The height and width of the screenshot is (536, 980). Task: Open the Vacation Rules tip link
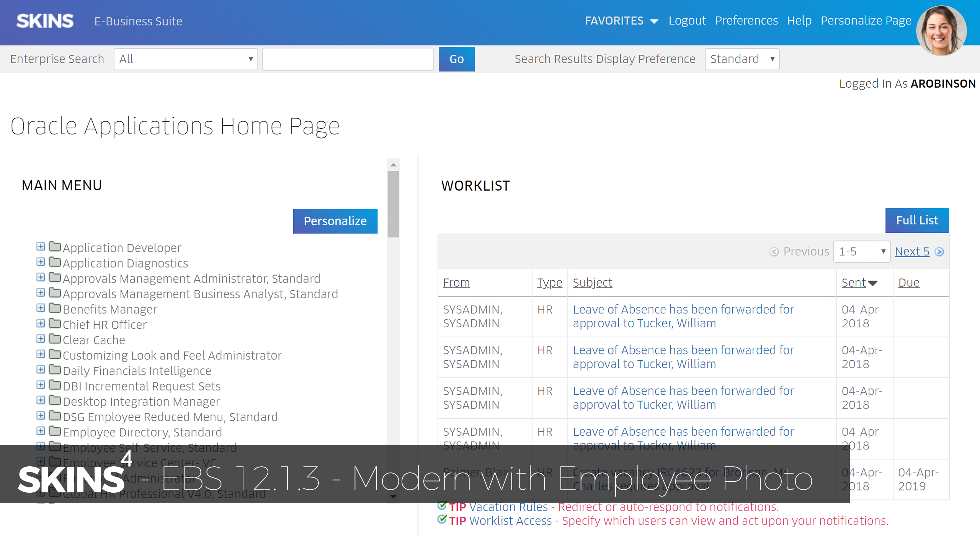pyautogui.click(x=508, y=507)
